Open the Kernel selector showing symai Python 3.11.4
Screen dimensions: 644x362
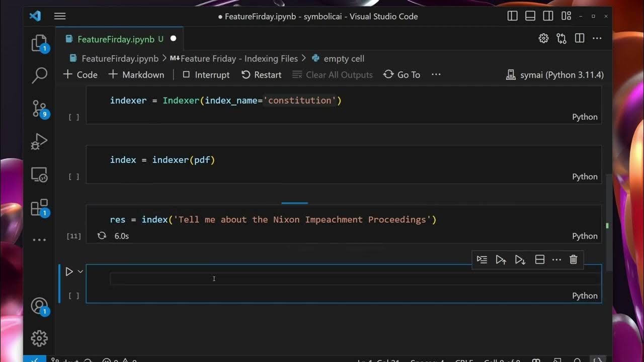point(555,74)
